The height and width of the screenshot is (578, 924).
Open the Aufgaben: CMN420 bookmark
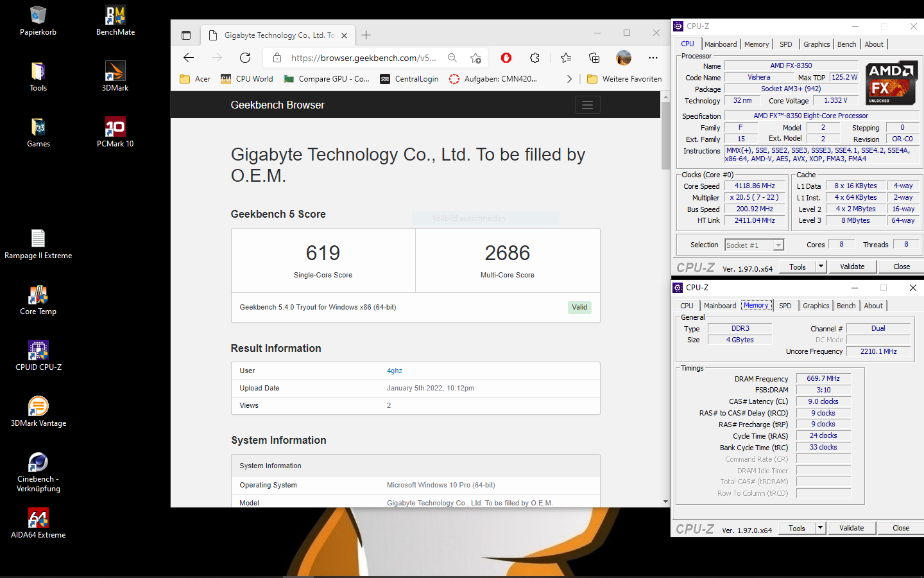click(493, 79)
